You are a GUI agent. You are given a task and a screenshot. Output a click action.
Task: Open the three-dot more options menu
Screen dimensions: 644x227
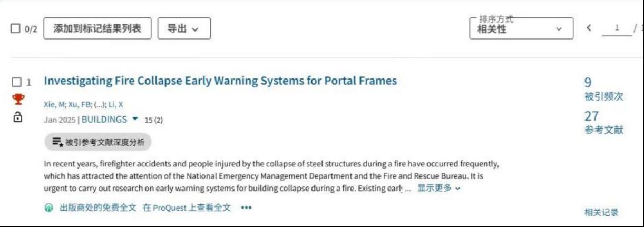(246, 208)
